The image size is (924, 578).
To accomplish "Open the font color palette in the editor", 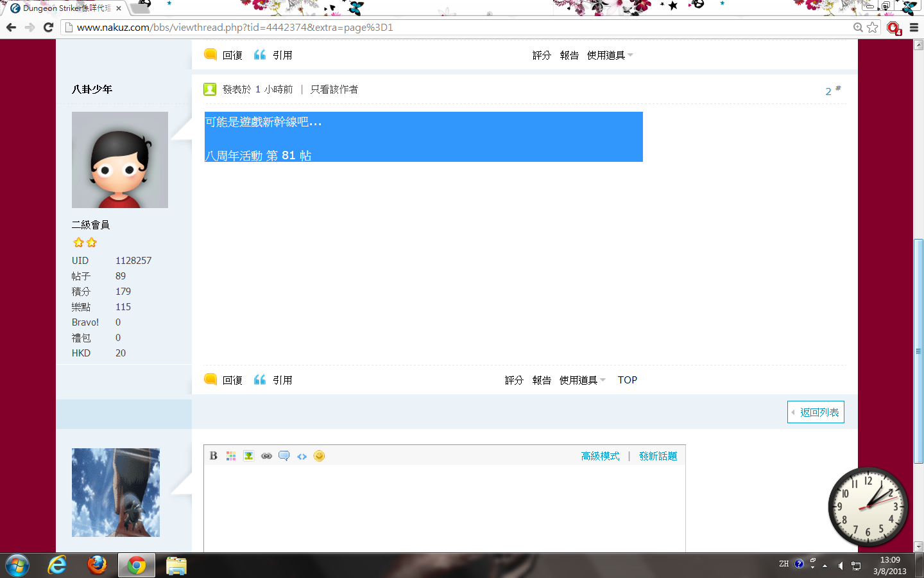I will [231, 456].
